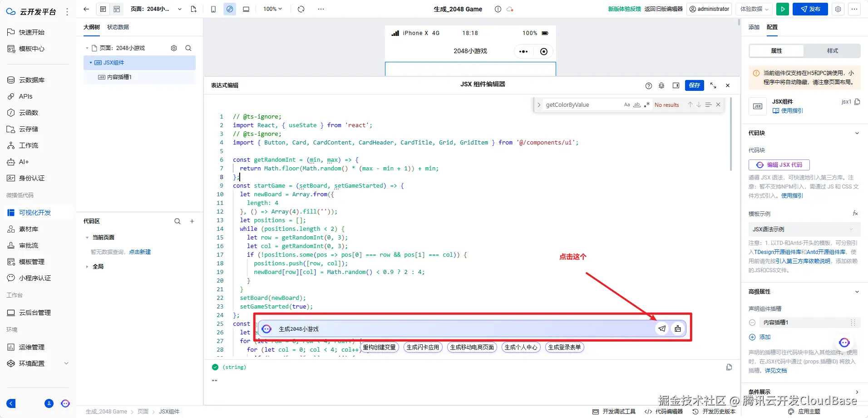Image resolution: width=868 pixels, height=418 pixels.
Task: Click the 发布 publish button
Action: click(x=810, y=9)
